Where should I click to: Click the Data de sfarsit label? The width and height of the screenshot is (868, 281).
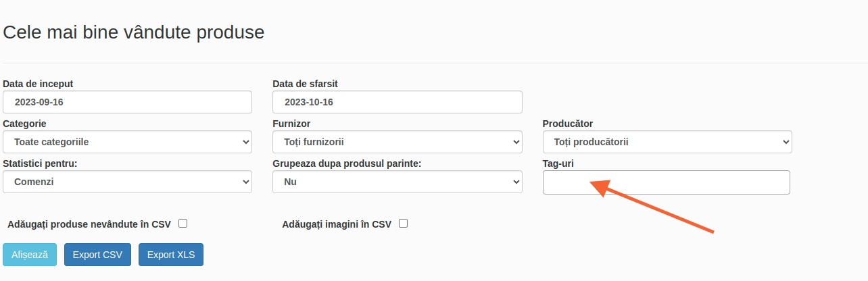click(x=305, y=84)
